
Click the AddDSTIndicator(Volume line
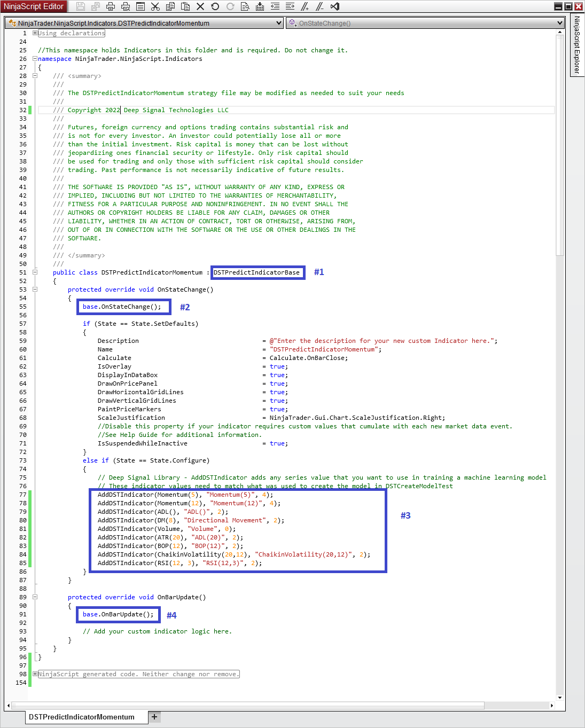point(167,529)
